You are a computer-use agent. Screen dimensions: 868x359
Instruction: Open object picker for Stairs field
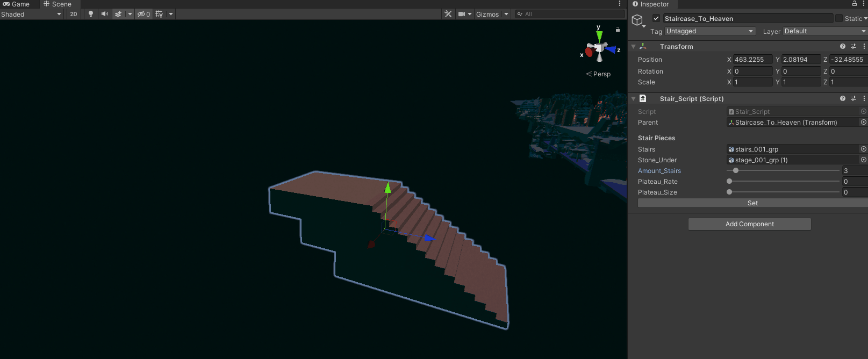pyautogui.click(x=864, y=149)
